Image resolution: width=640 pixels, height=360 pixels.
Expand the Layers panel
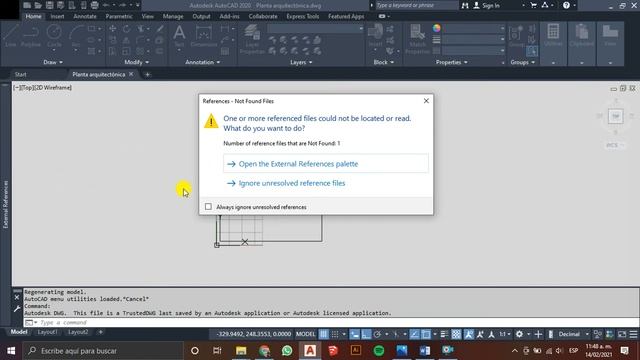pos(301,62)
